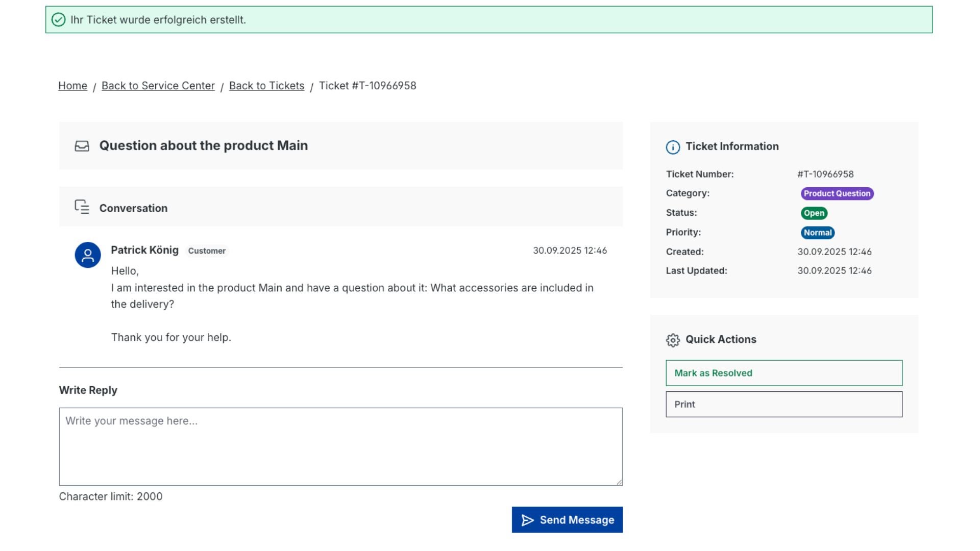
Task: Click the Normal priority badge
Action: pos(817,233)
